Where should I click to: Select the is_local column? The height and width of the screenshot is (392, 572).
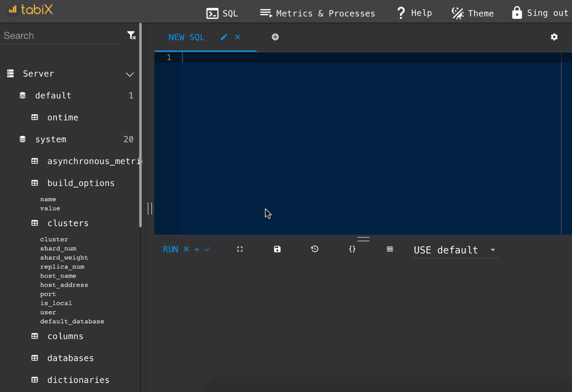(56, 303)
